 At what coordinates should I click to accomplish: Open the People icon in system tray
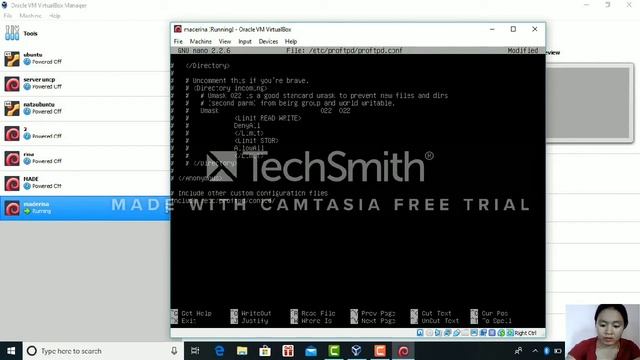tap(519, 351)
